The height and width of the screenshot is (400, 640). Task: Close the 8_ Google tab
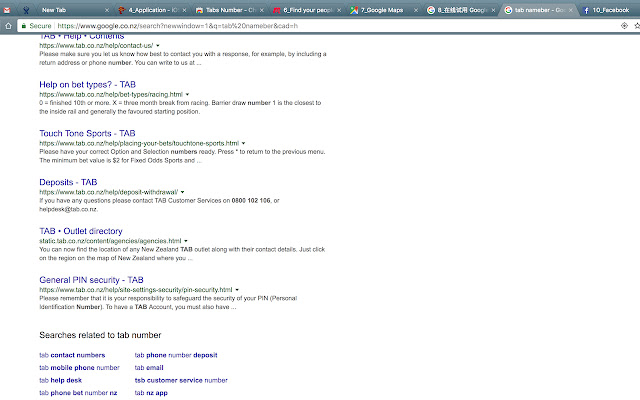coord(493,10)
